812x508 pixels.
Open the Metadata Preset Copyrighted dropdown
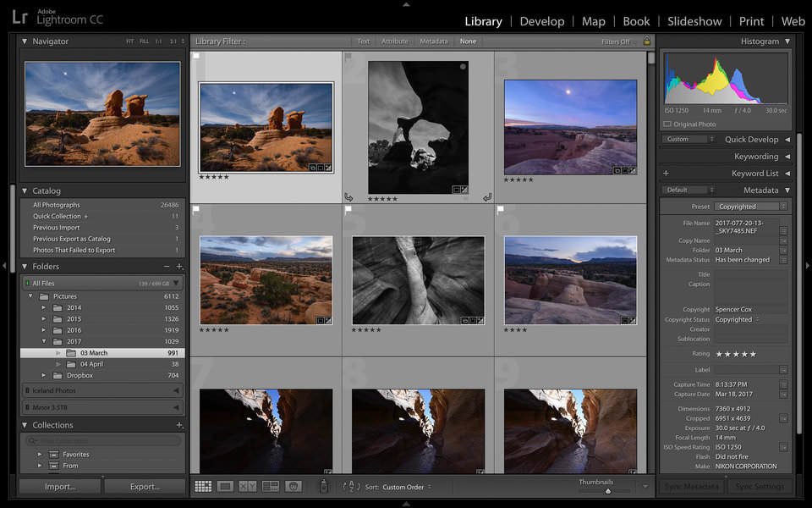[750, 207]
